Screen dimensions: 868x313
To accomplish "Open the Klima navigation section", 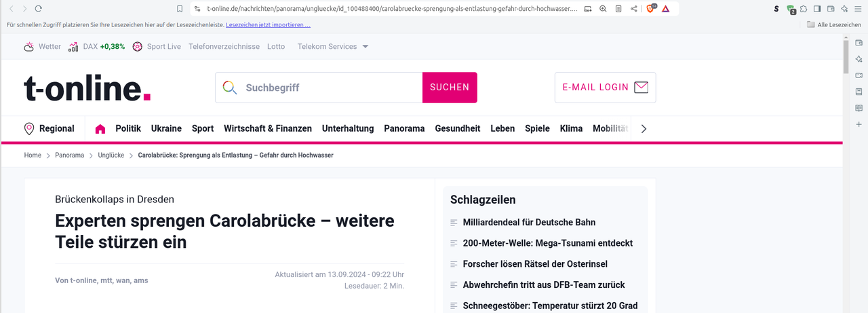I will [571, 128].
